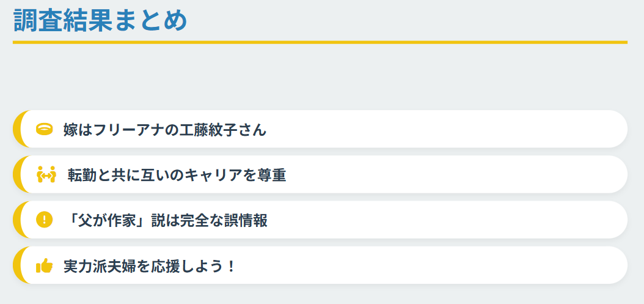The image size is (644, 304).
Task: Click the yellow left edge of 応援しよう card
Action: [x=16, y=266]
